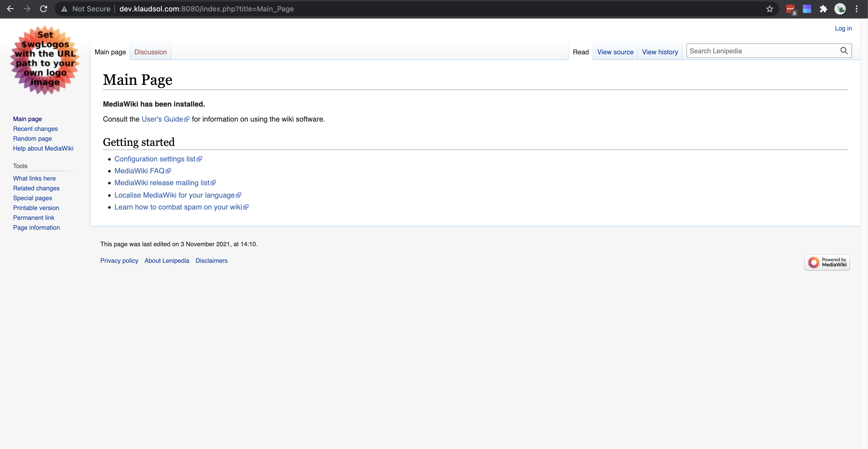
Task: Go back using the browser back arrow
Action: click(x=10, y=9)
